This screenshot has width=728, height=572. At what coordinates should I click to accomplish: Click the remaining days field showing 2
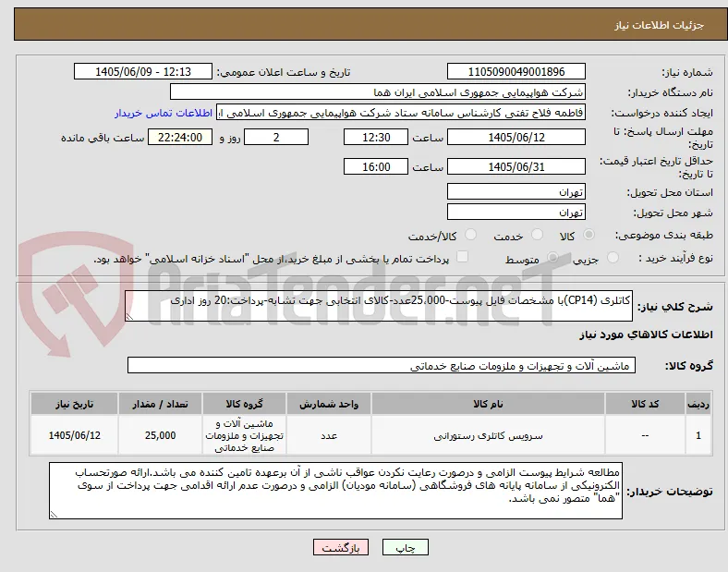click(x=276, y=138)
